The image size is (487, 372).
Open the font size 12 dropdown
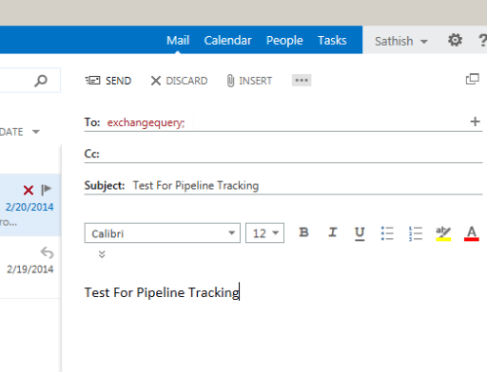265,233
